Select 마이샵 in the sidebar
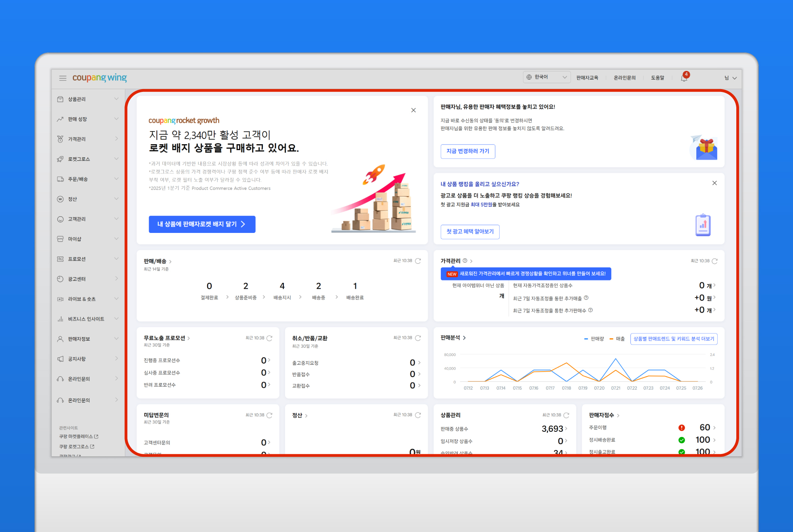This screenshot has height=532, width=793. pyautogui.click(x=75, y=239)
